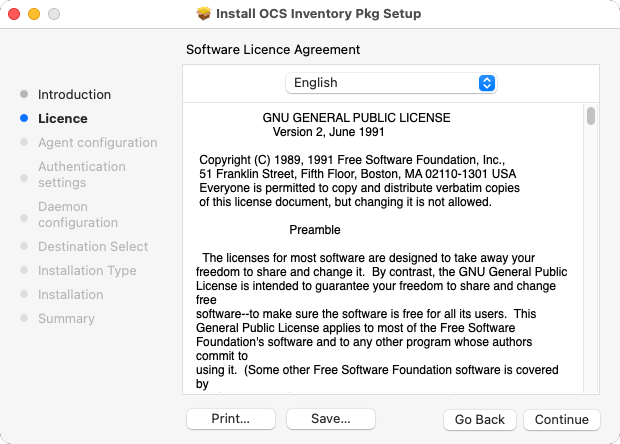Screen dimensions: 620x444
Task: Click the package icon in the title bar
Action: tap(204, 13)
